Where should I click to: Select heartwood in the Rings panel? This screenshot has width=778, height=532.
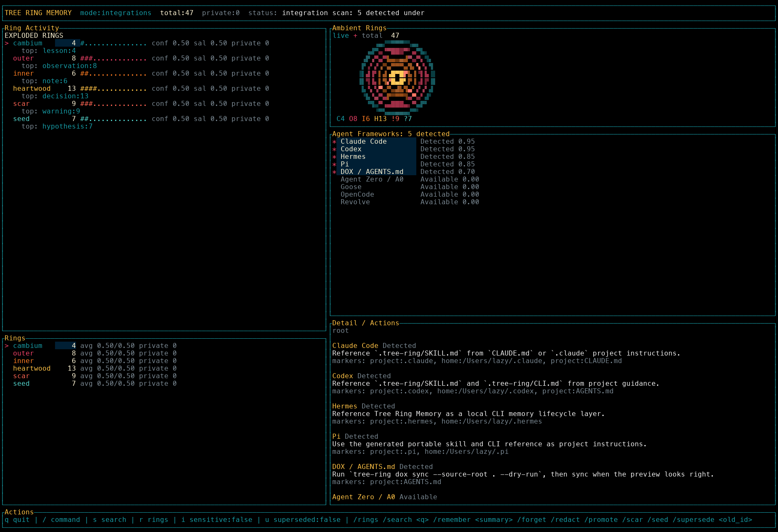91,369
